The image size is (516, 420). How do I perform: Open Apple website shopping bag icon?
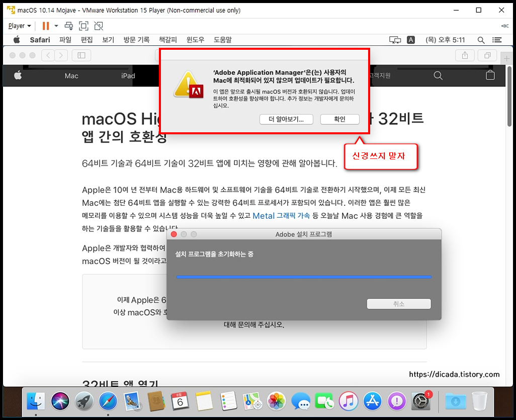click(x=490, y=75)
